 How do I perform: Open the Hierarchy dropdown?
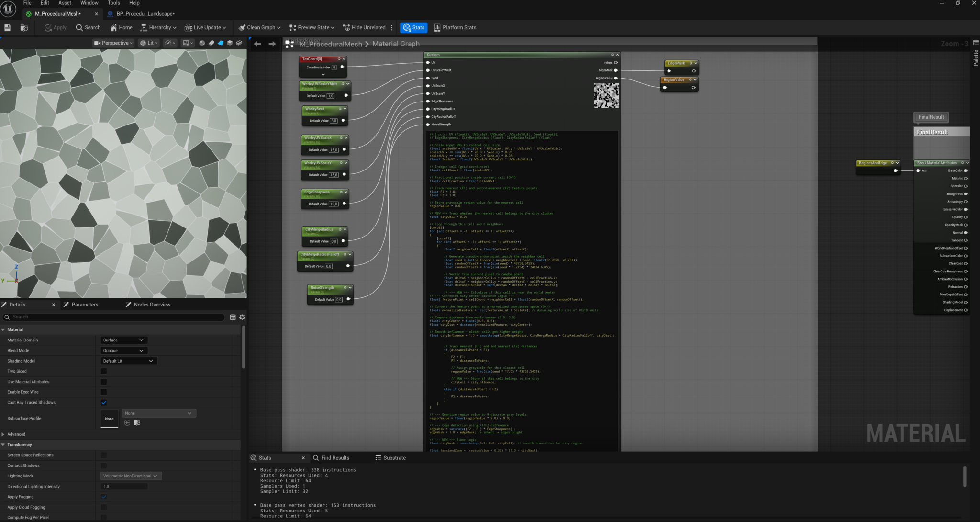pos(158,28)
